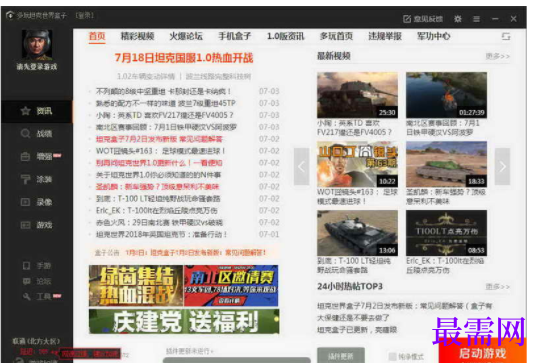
Task: Open 更多>> link beside 24小时热帖TOP3
Action: coord(498,287)
